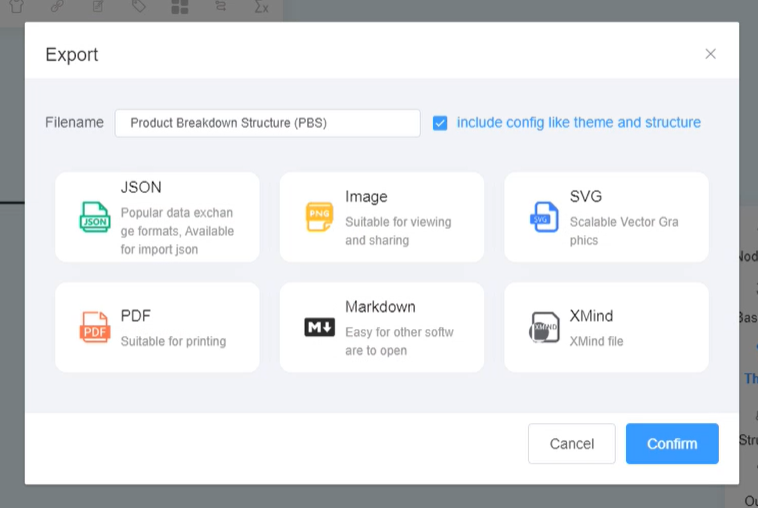Select the XMind file icon
The image size is (758, 508).
(543, 327)
